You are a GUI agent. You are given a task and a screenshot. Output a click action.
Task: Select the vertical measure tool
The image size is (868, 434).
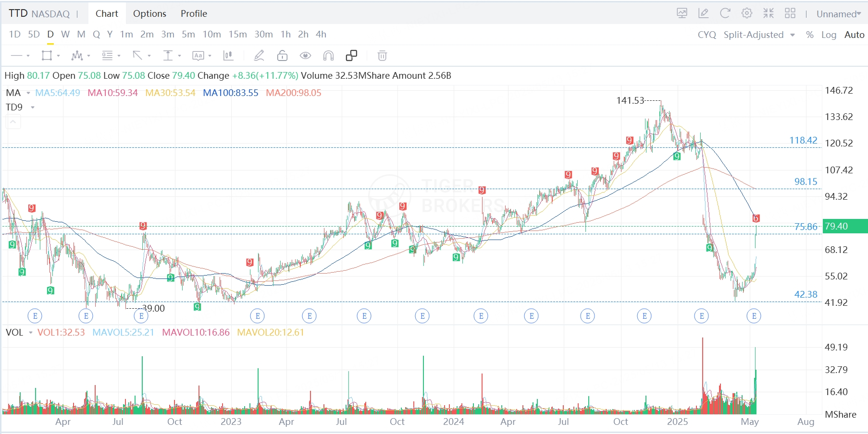[x=168, y=56]
